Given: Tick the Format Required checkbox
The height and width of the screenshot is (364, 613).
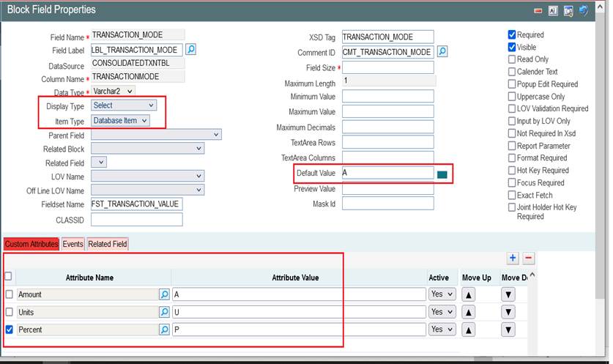Looking at the screenshot, I should coord(512,158).
